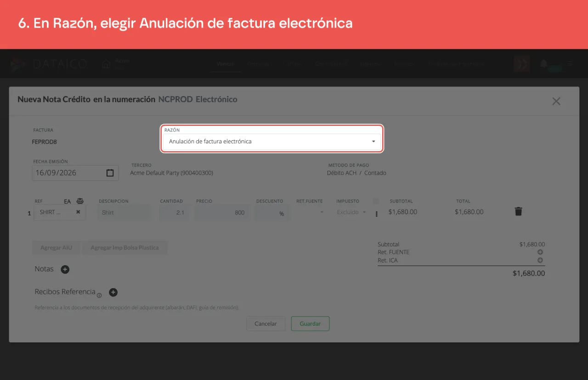
Task: Click the Cancelar button
Action: pyautogui.click(x=266, y=323)
